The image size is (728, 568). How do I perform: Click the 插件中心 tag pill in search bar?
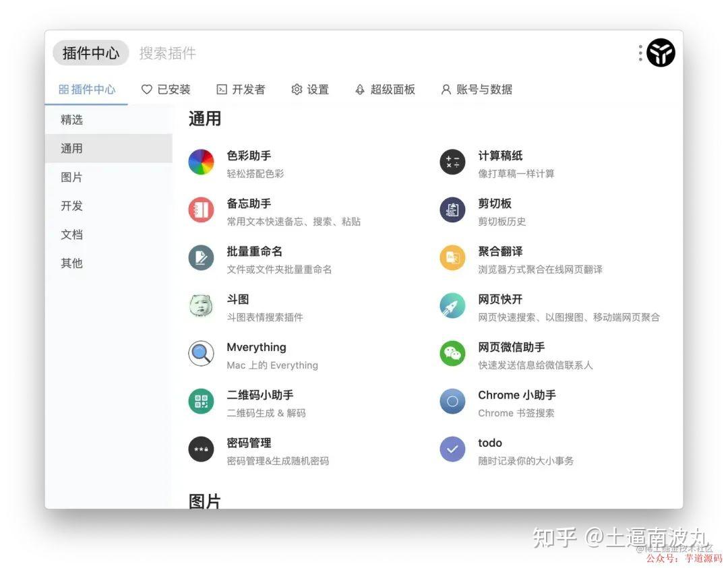coord(90,53)
